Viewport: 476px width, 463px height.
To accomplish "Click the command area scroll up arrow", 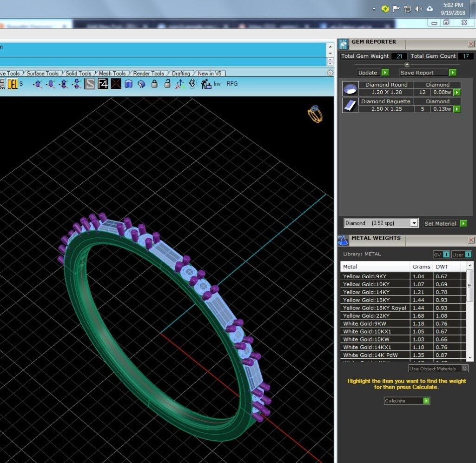I will click(x=331, y=47).
